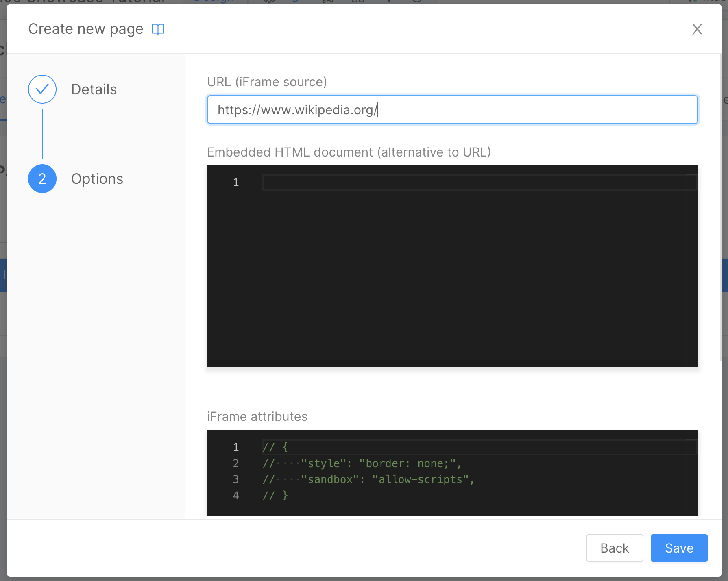This screenshot has width=728, height=581.
Task: Open documentation via the book icon beside dialog title
Action: pos(158,29)
